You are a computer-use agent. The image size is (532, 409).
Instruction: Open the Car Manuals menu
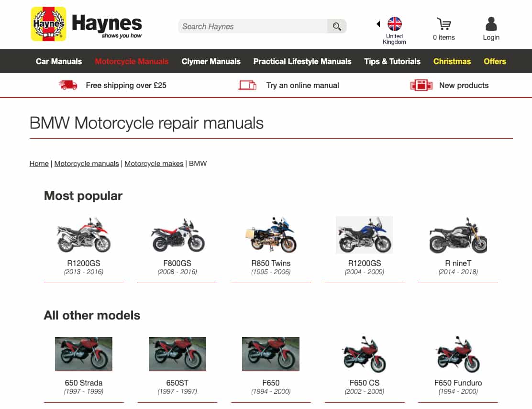[x=59, y=61]
